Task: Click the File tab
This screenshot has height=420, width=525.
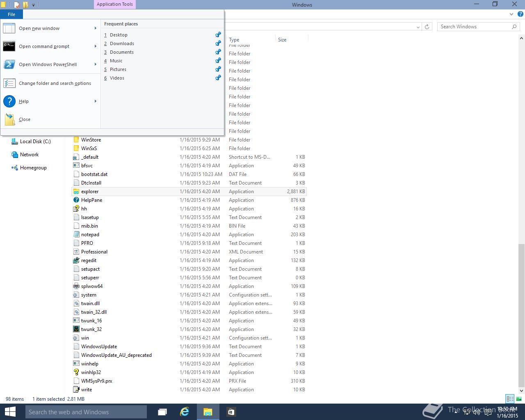Action: tap(11, 14)
